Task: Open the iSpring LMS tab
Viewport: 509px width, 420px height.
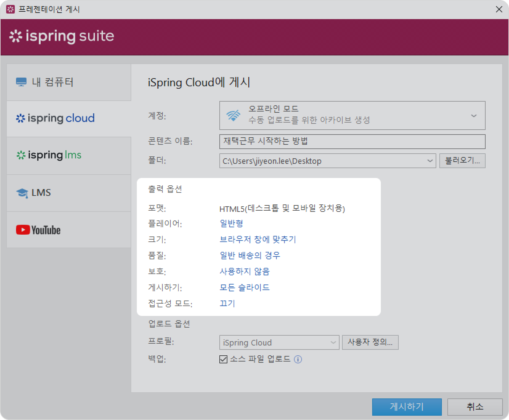Action: (x=69, y=155)
